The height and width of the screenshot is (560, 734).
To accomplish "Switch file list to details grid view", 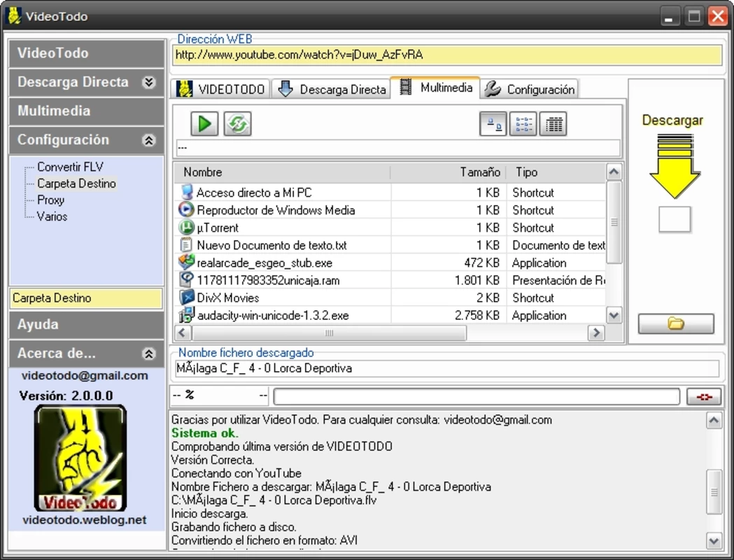I will pos(553,124).
